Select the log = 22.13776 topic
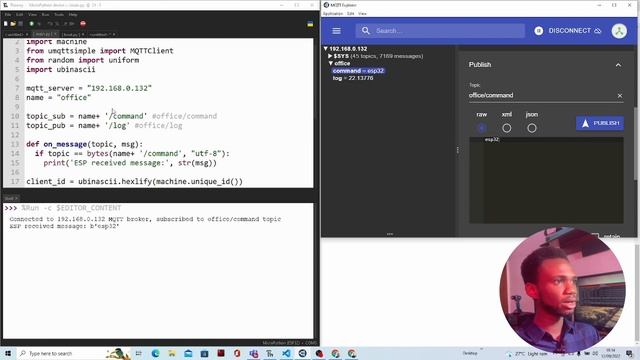Viewport: 640px width, 360px height. coord(353,78)
